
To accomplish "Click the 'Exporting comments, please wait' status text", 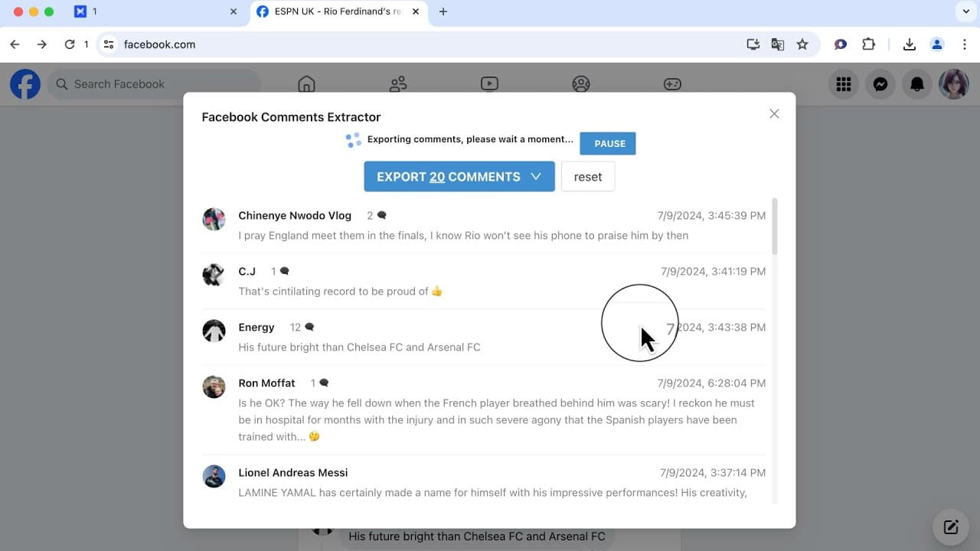I will (470, 139).
